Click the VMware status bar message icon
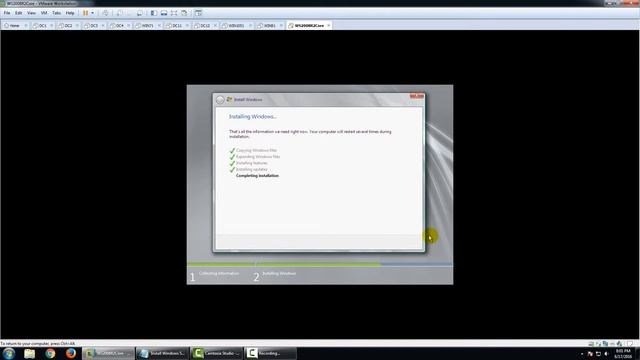This screenshot has width=640, height=360. [630, 344]
